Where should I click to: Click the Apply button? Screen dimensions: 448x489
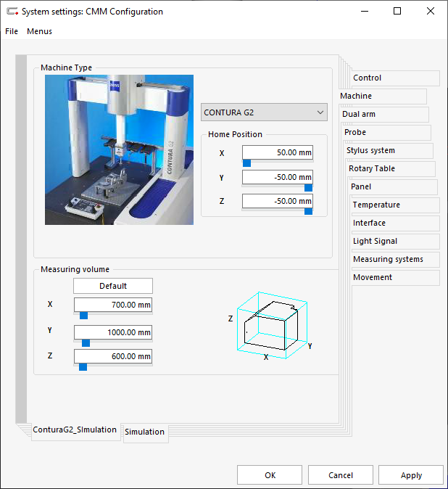click(411, 475)
